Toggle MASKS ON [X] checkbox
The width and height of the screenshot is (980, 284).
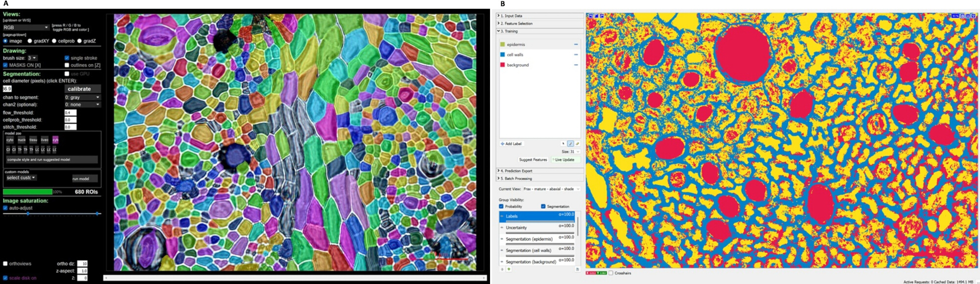pyautogui.click(x=5, y=65)
